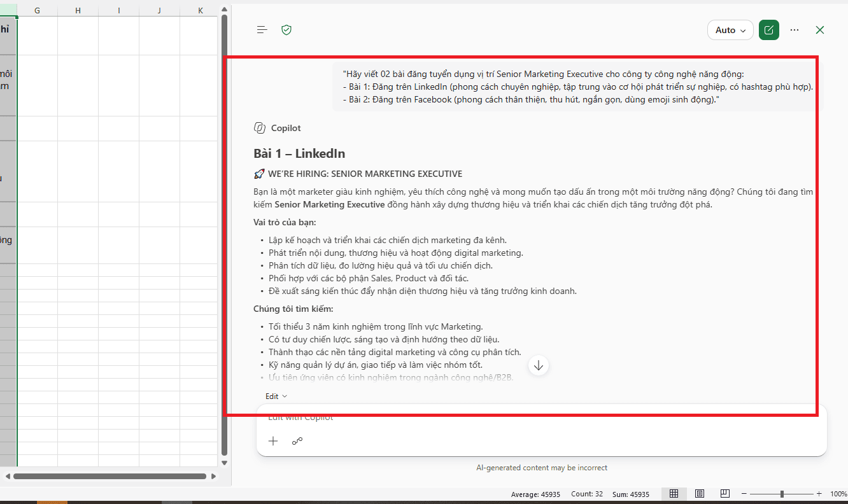Click the zoom slider handle
The image size is (848, 504).
click(782, 494)
